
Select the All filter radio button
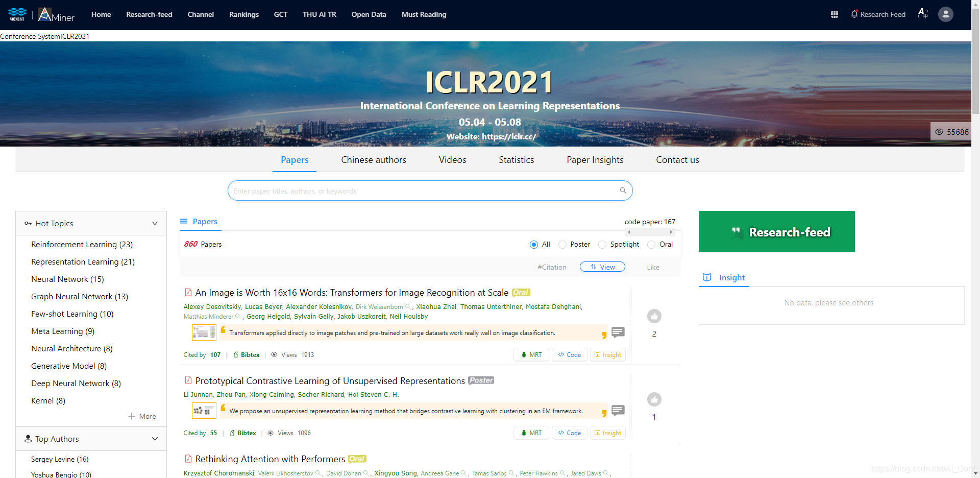coord(533,245)
